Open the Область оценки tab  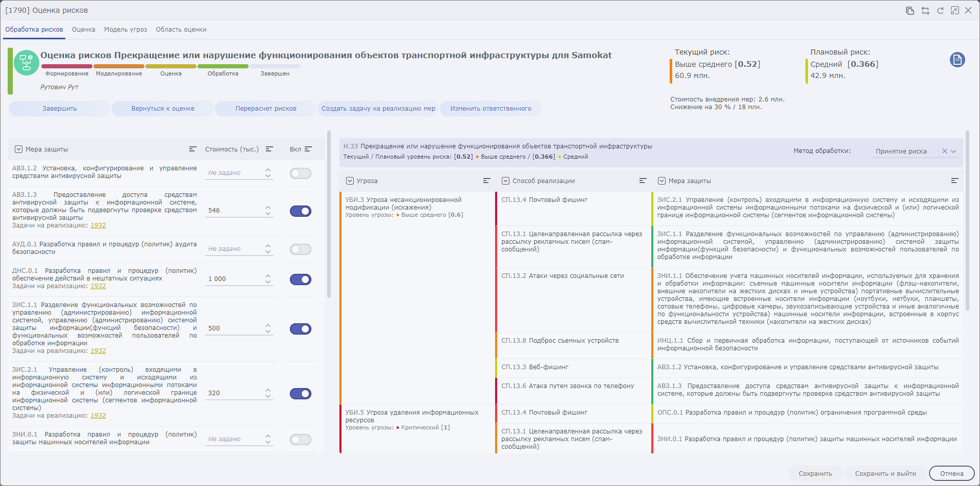[x=181, y=30]
